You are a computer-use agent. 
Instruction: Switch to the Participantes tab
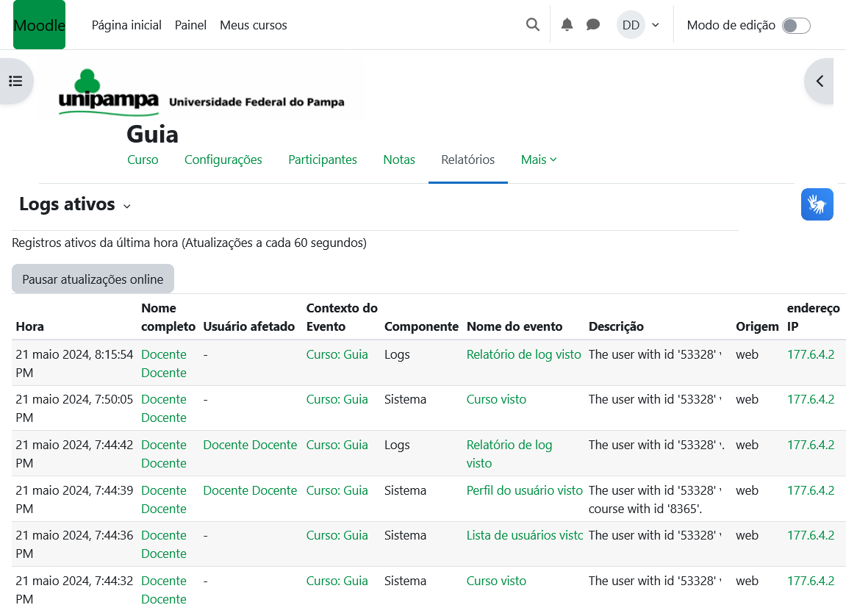click(323, 160)
